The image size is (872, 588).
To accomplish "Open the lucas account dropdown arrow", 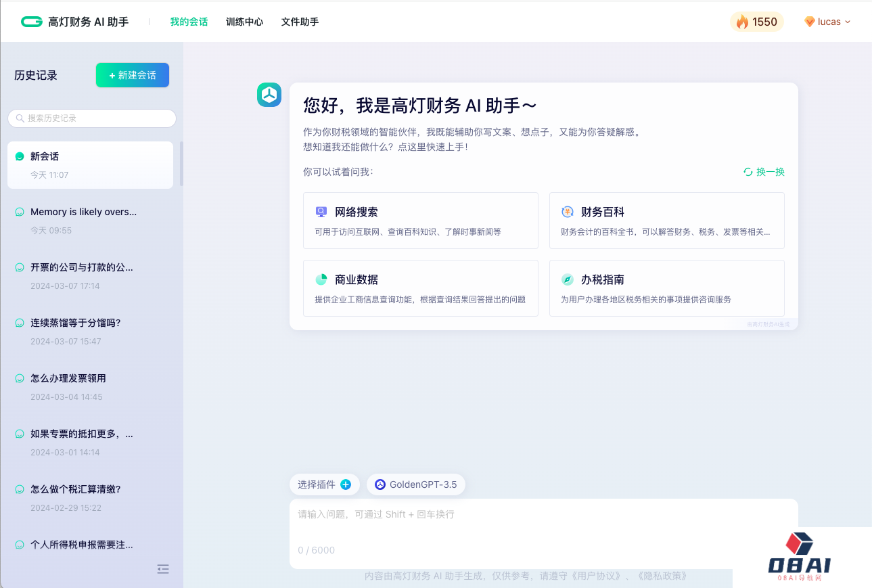I will coord(848,22).
